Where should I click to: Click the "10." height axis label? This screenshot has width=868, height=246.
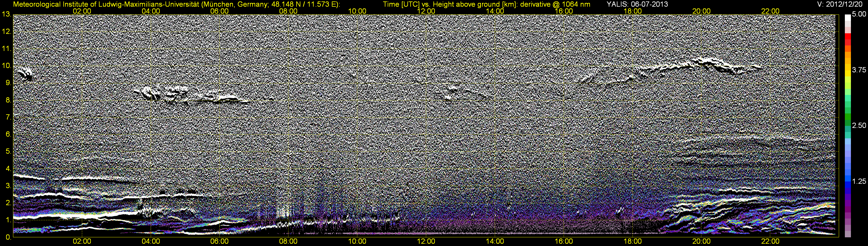tap(6, 66)
